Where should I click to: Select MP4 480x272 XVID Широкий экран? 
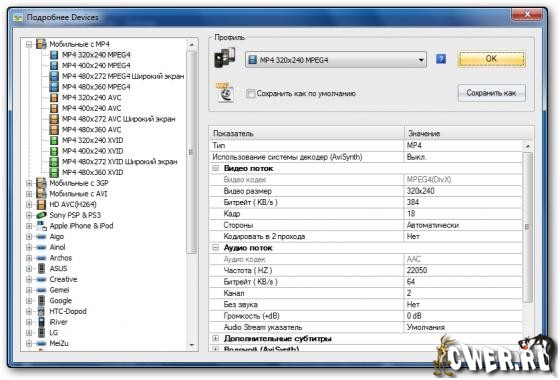point(120,162)
